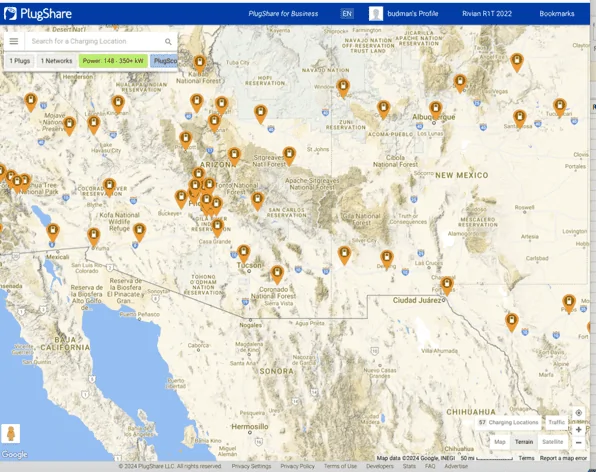The height and width of the screenshot is (472, 596).
Task: Open the 1 Plugs filter
Action: click(x=20, y=61)
